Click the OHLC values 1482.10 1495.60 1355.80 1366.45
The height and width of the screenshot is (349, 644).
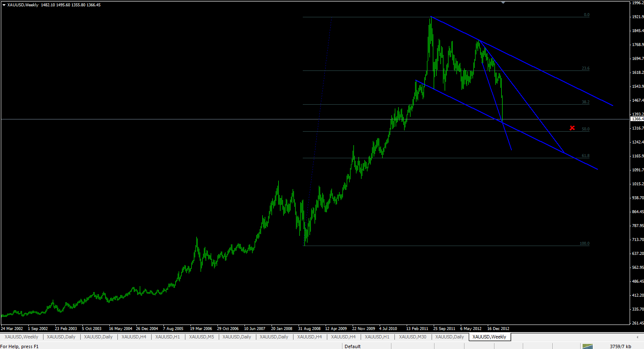point(71,5)
